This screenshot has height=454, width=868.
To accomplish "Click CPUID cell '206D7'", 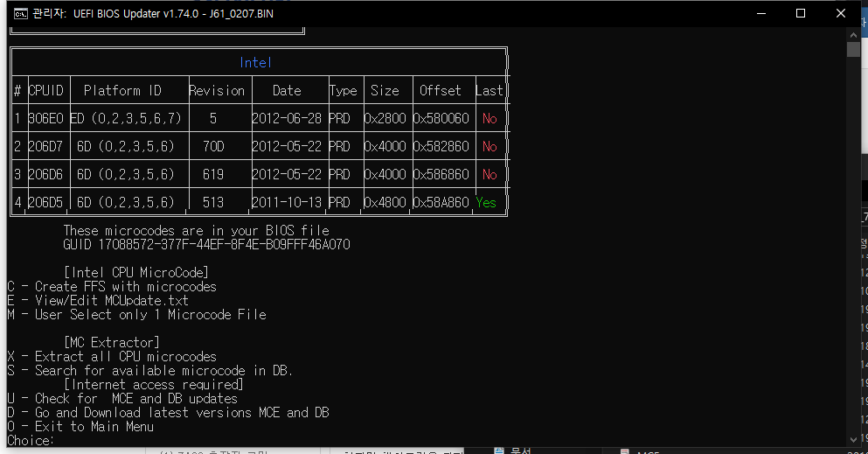I will click(x=46, y=146).
